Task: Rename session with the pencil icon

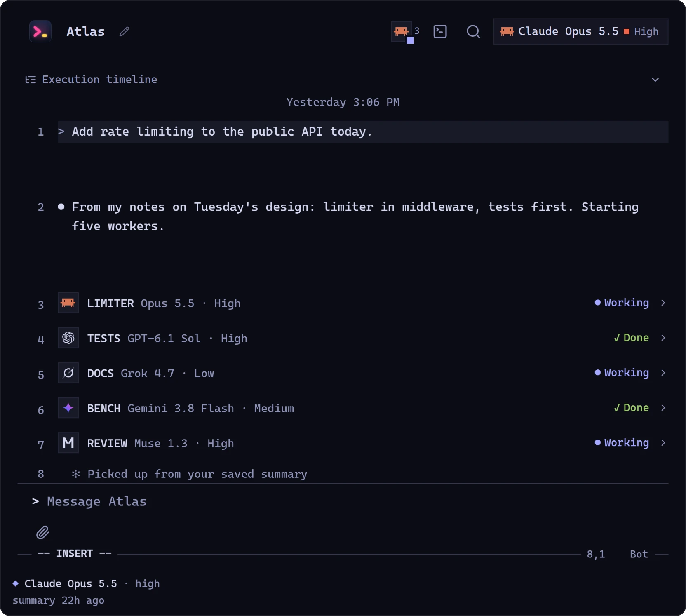Action: point(124,32)
